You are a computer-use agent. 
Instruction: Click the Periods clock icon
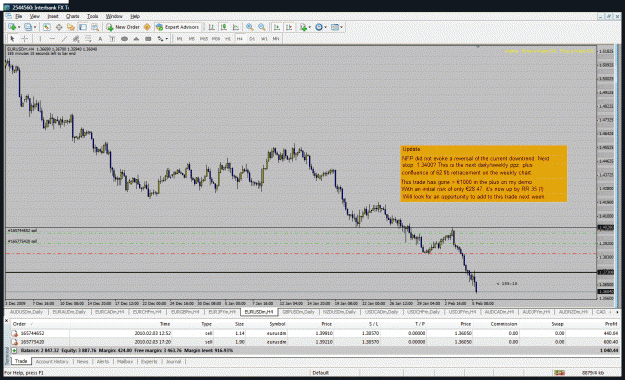click(319, 27)
